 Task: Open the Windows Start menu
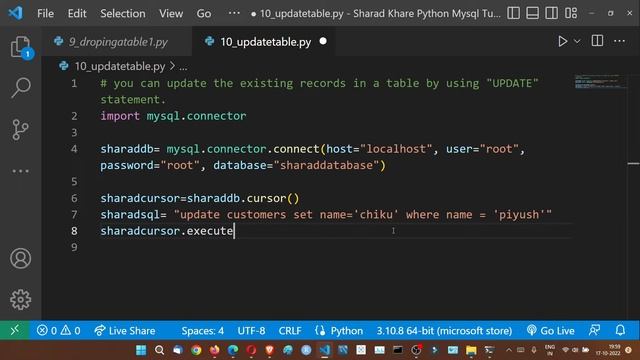141,350
